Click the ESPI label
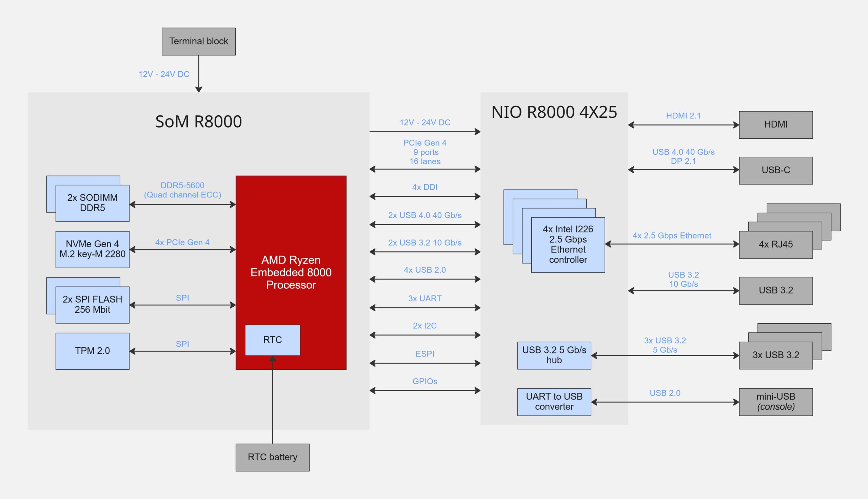This screenshot has height=499, width=868. 425,354
